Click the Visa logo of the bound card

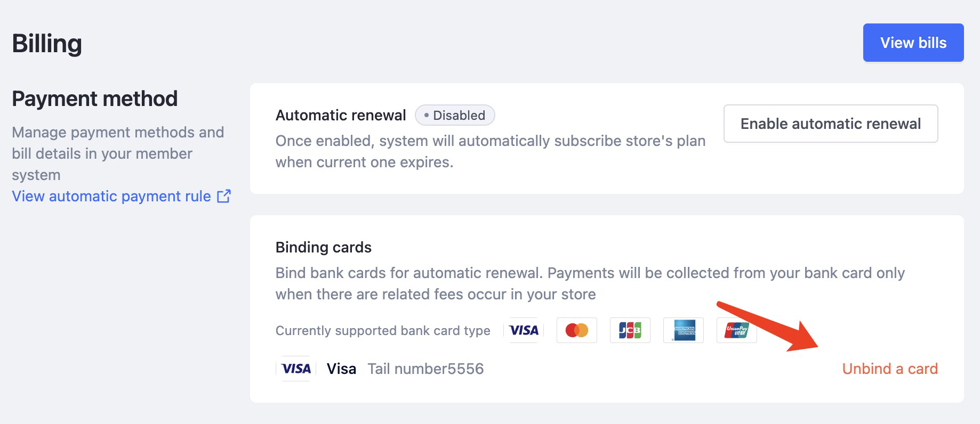pyautogui.click(x=296, y=369)
